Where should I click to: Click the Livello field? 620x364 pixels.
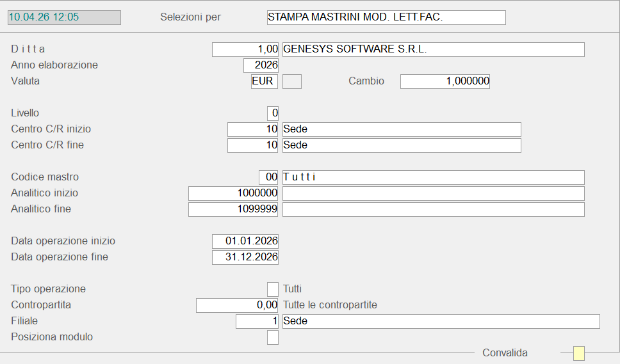tap(273, 113)
